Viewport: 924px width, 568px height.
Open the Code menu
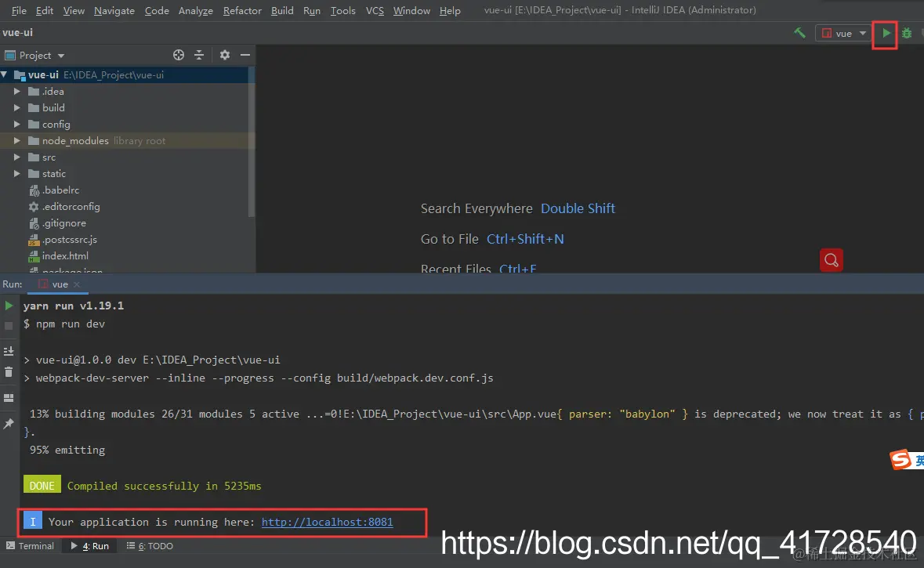click(x=157, y=11)
